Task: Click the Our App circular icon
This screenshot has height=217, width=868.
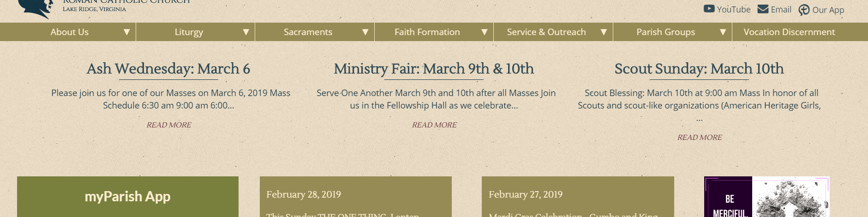Action: point(804,10)
